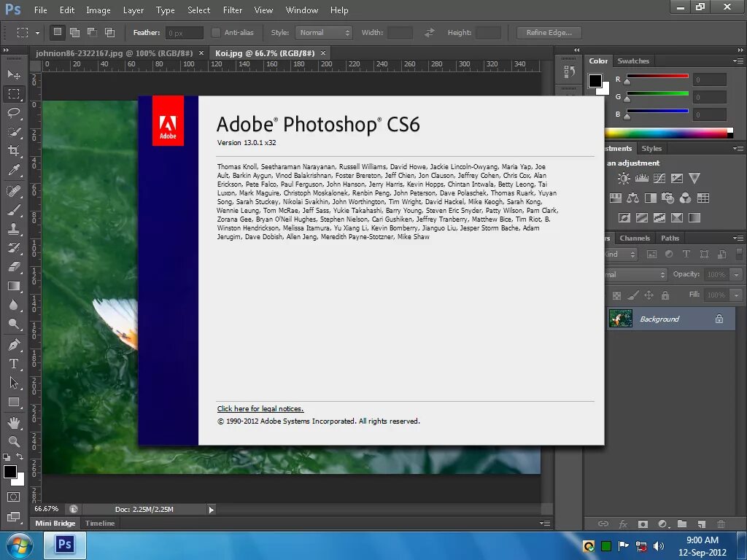This screenshot has width=747, height=560.
Task: Click the Levels adjustment icon
Action: [641, 179]
